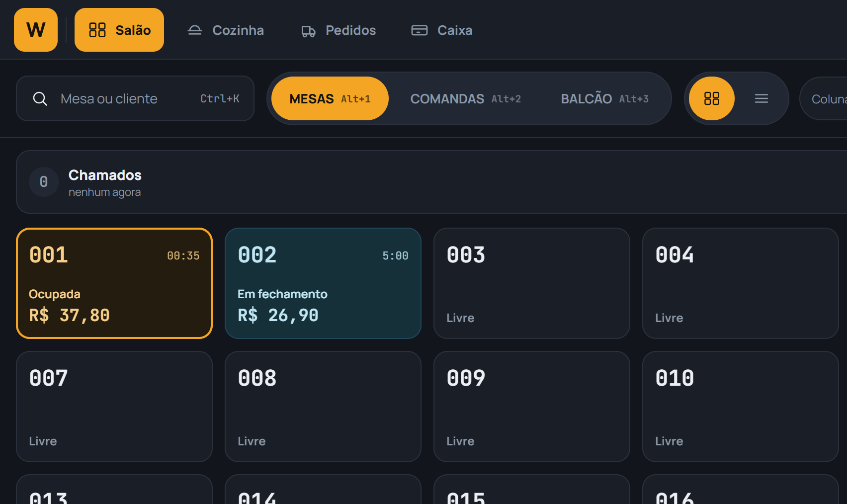Click the Cozinha cloche icon
The width and height of the screenshot is (847, 504).
195,30
